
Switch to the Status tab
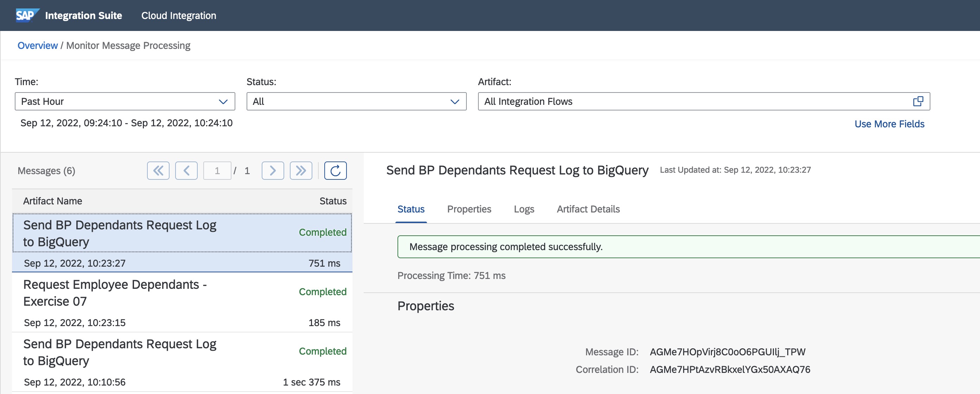411,209
